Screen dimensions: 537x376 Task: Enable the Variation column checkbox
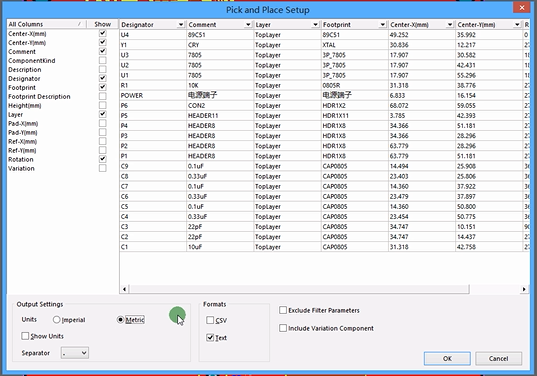click(x=102, y=168)
